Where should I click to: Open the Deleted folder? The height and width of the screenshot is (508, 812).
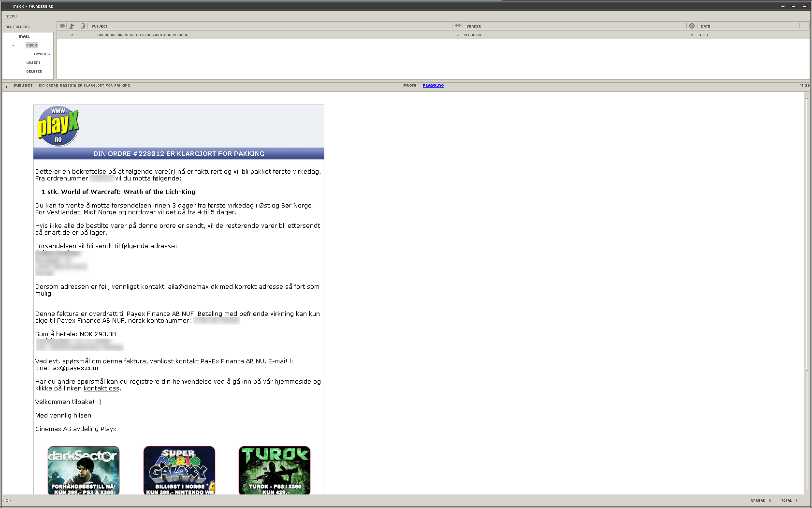click(34, 72)
